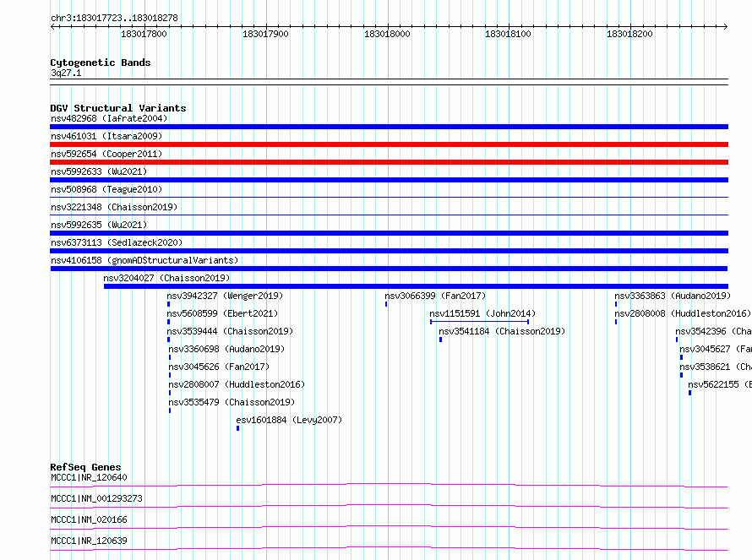Open the truncated nsv3542396 variant label
Image resolution: width=752 pixels, height=560 pixels.
(x=714, y=331)
